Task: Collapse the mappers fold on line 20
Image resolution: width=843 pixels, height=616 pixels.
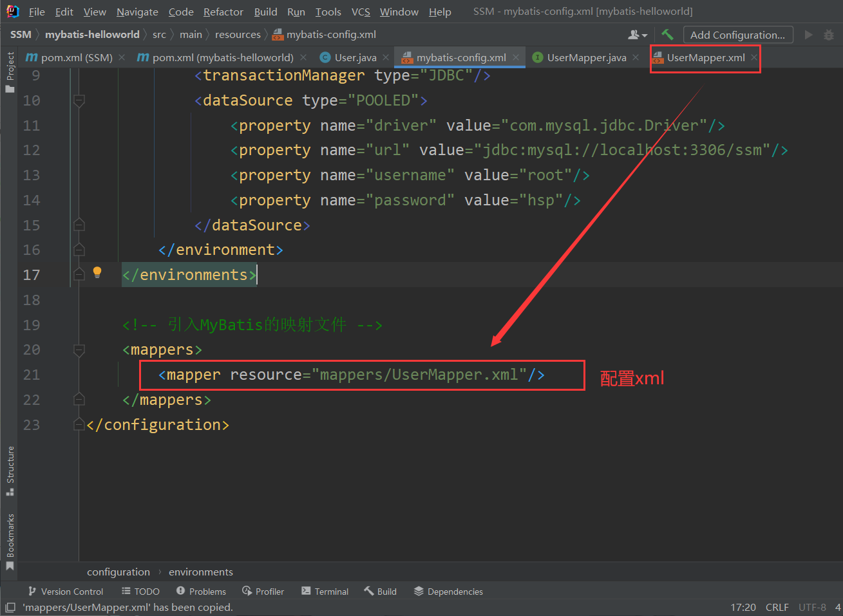Action: pyautogui.click(x=79, y=350)
